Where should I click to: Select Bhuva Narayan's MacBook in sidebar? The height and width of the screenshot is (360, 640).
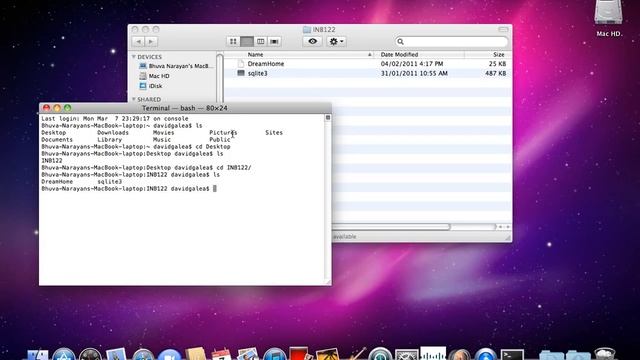click(176, 66)
